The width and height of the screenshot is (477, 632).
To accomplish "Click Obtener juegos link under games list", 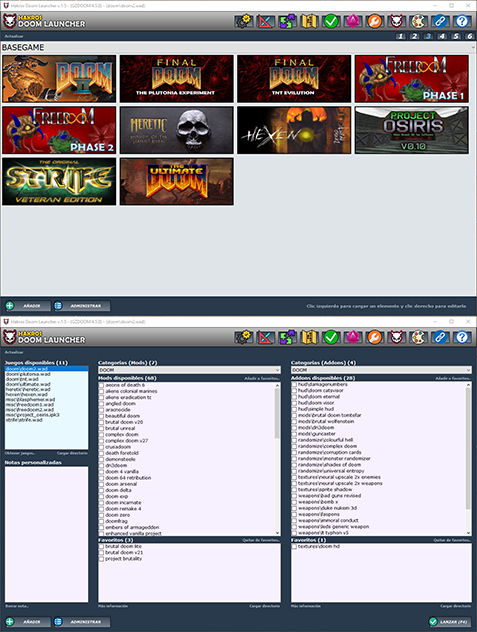I will [x=20, y=453].
